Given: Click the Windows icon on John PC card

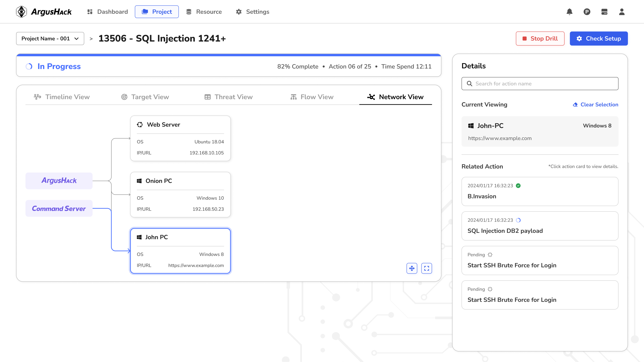Looking at the screenshot, I should pyautogui.click(x=139, y=237).
